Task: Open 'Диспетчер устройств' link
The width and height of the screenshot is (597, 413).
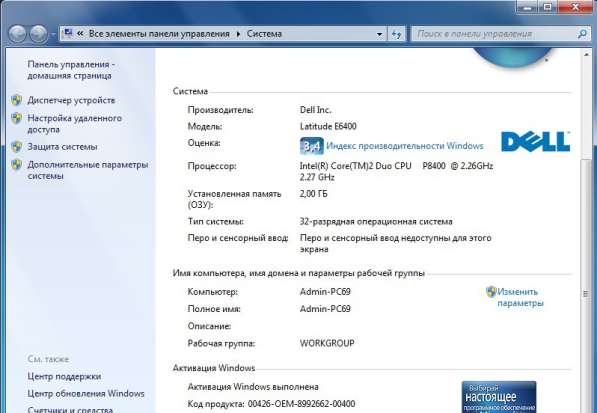Action: (x=71, y=100)
